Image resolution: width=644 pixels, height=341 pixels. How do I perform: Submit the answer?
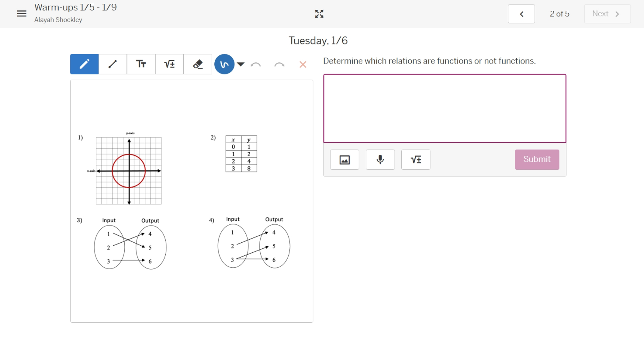tap(537, 160)
